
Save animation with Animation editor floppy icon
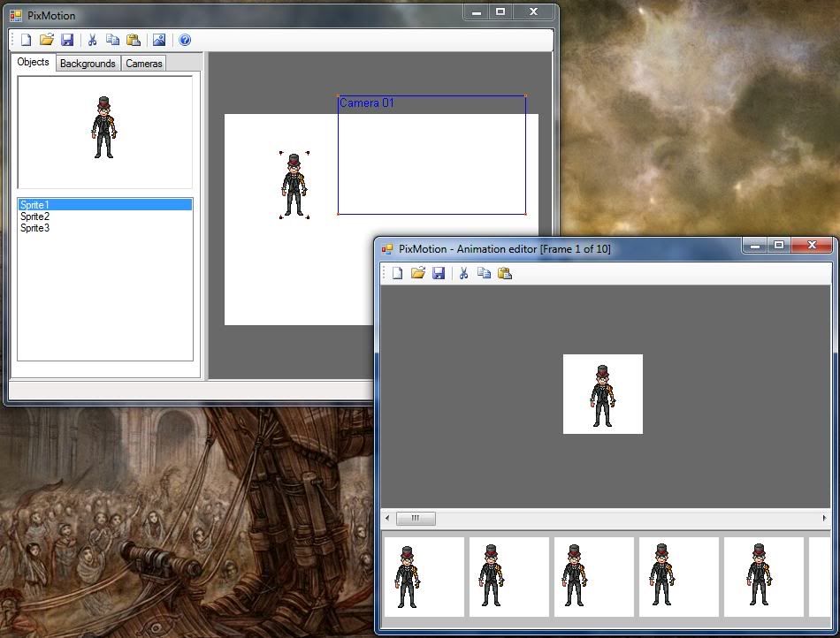pos(439,273)
